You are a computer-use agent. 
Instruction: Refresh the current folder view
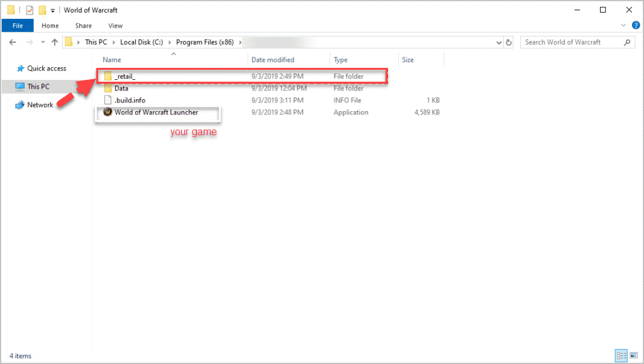(x=509, y=42)
